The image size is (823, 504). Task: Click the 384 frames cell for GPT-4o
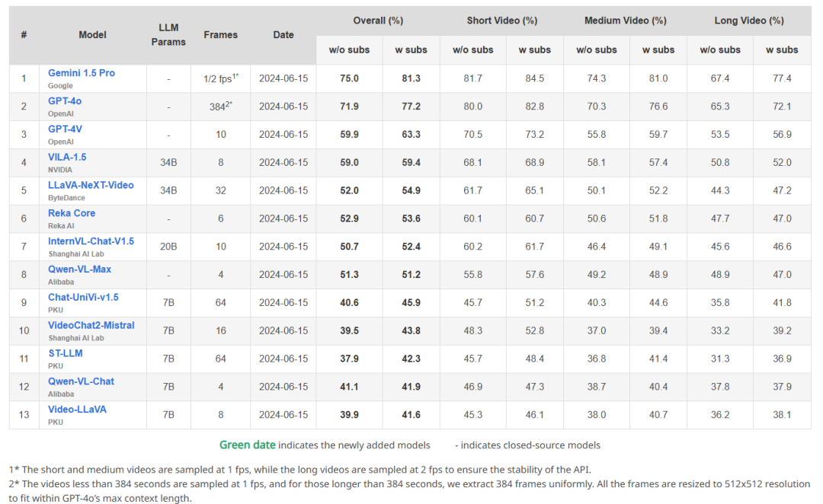point(220,107)
